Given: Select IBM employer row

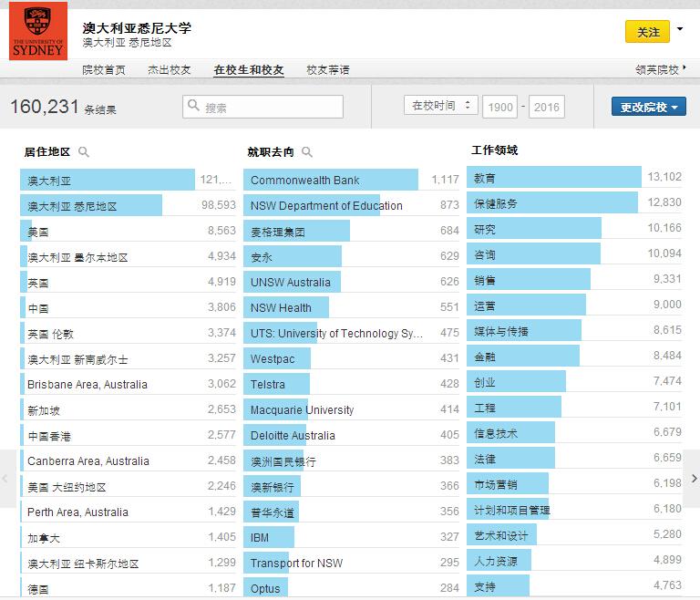Looking at the screenshot, I should pos(351,537).
